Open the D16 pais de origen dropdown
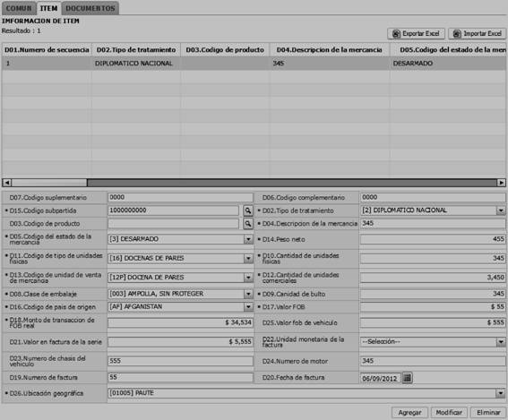Screen dimensions: 508x420 coord(248,306)
